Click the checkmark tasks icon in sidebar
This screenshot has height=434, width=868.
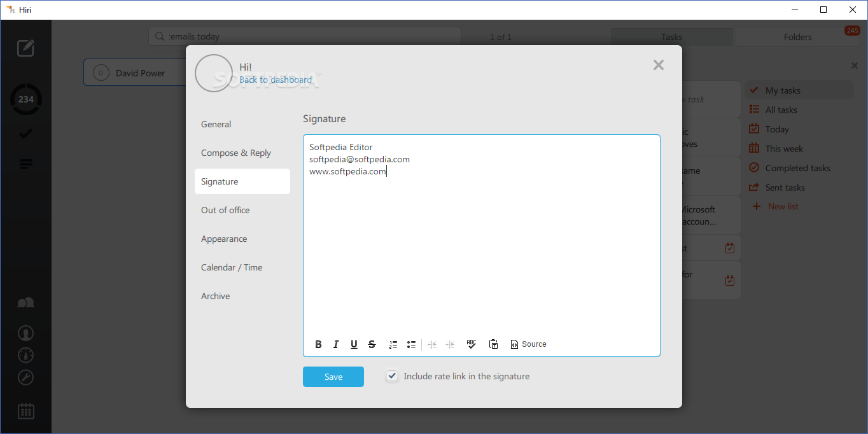pos(25,134)
